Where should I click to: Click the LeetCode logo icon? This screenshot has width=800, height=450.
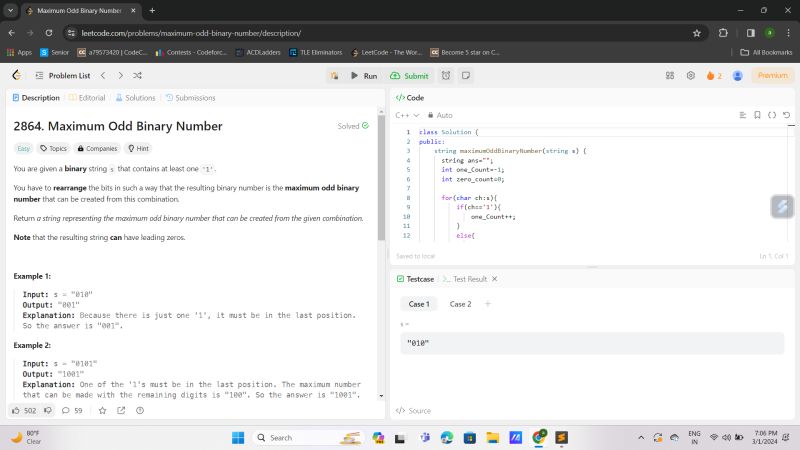16,76
